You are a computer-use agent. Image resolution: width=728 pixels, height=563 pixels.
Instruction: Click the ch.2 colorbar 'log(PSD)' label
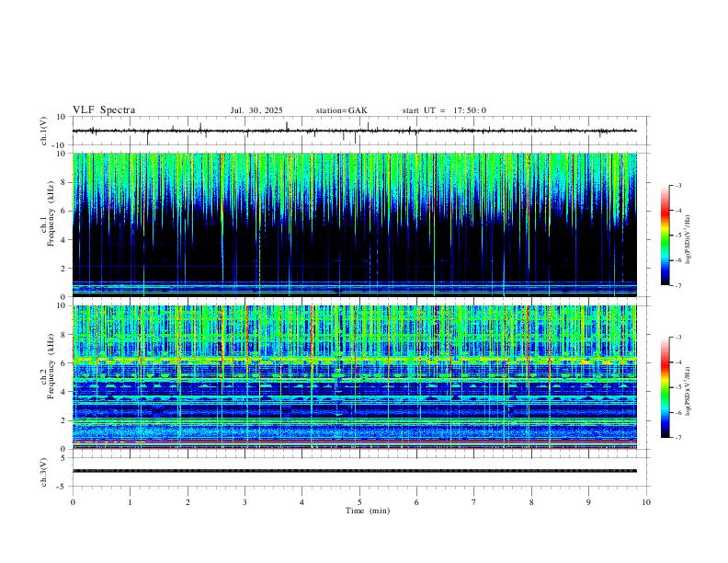(688, 391)
